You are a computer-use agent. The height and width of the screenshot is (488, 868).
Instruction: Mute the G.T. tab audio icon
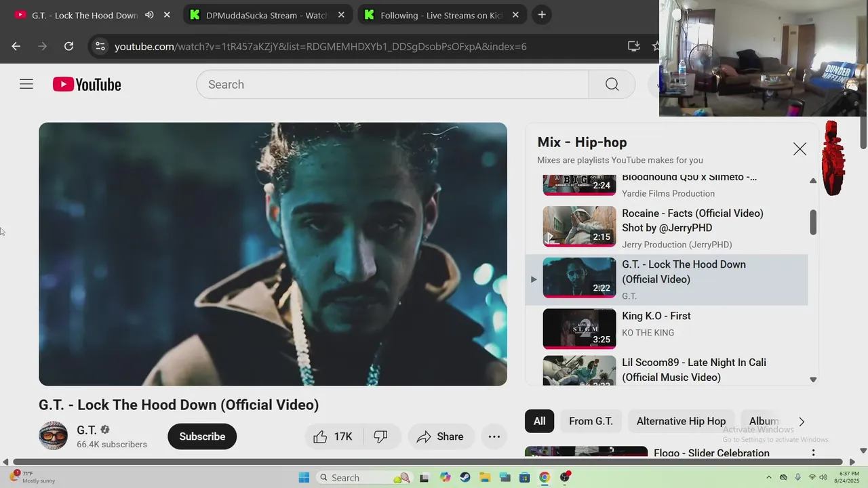click(149, 15)
